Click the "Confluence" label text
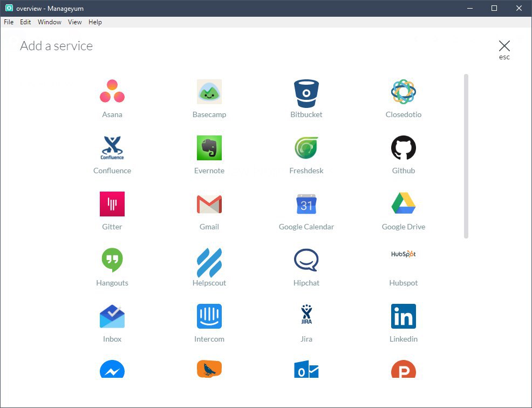The width and height of the screenshot is (532, 408). tap(112, 171)
